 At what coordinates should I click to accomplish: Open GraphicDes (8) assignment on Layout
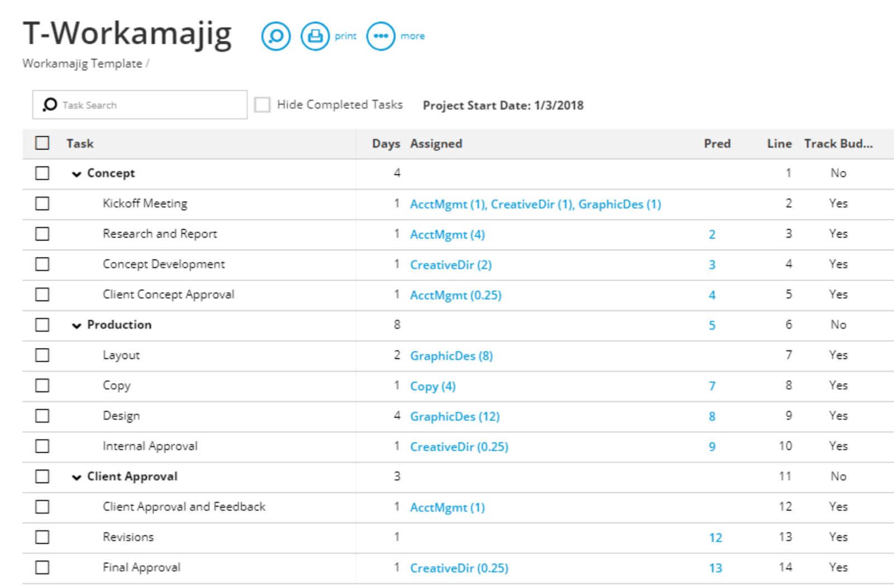[451, 356]
